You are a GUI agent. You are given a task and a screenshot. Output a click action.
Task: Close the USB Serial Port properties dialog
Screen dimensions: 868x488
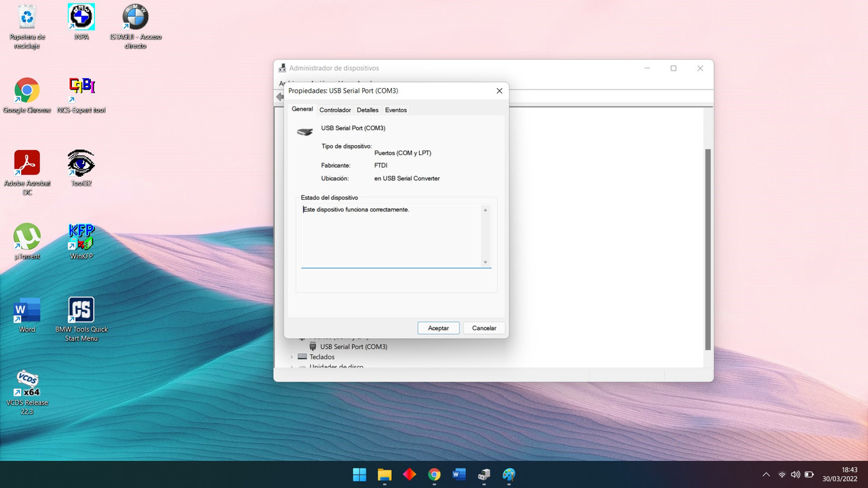pyautogui.click(x=499, y=90)
